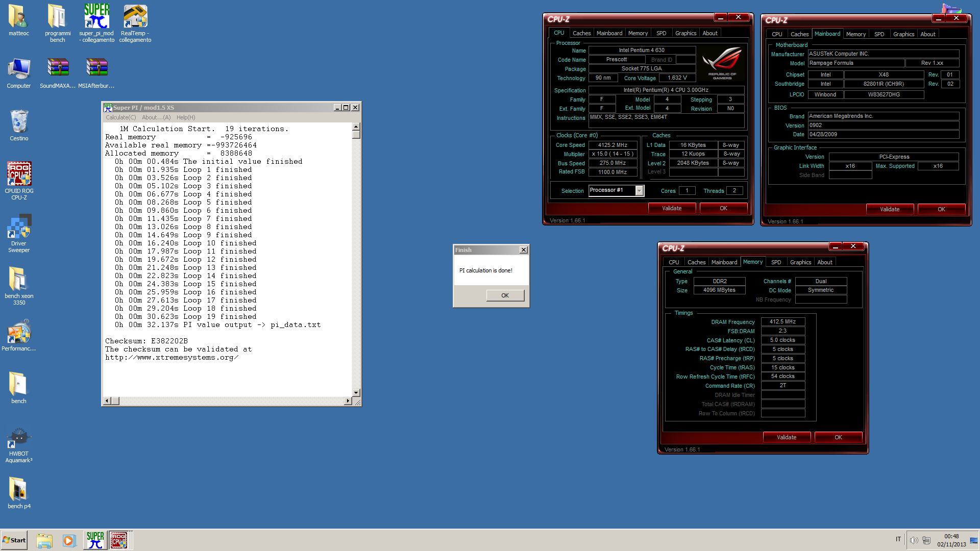Click the Rampage Formula model field

click(x=856, y=63)
